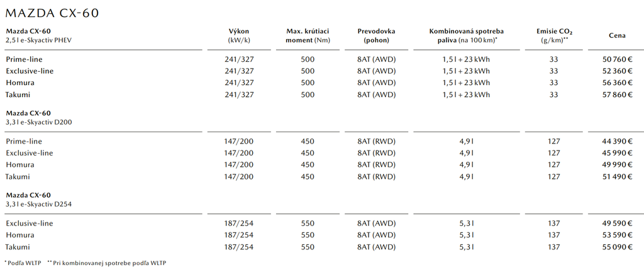The height and width of the screenshot is (267, 644).
Task: Select the 2,5 l e-Skyactiv PHEV section heading
Action: coord(42,40)
